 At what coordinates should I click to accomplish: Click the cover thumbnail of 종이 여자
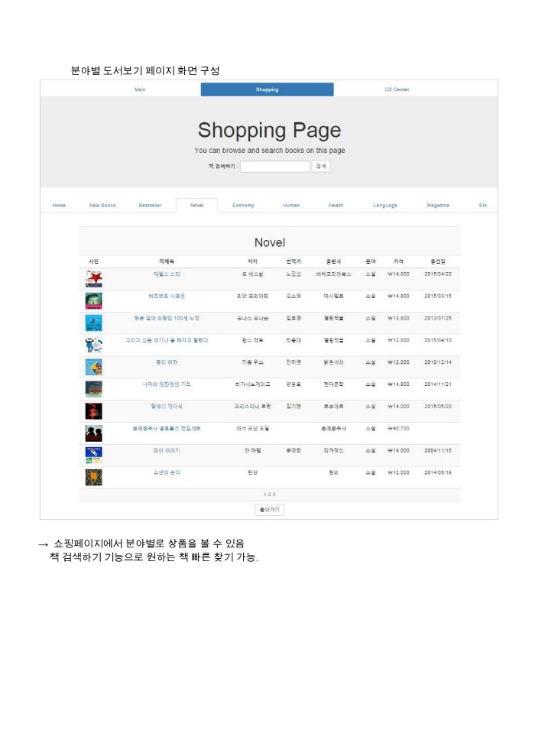93,367
